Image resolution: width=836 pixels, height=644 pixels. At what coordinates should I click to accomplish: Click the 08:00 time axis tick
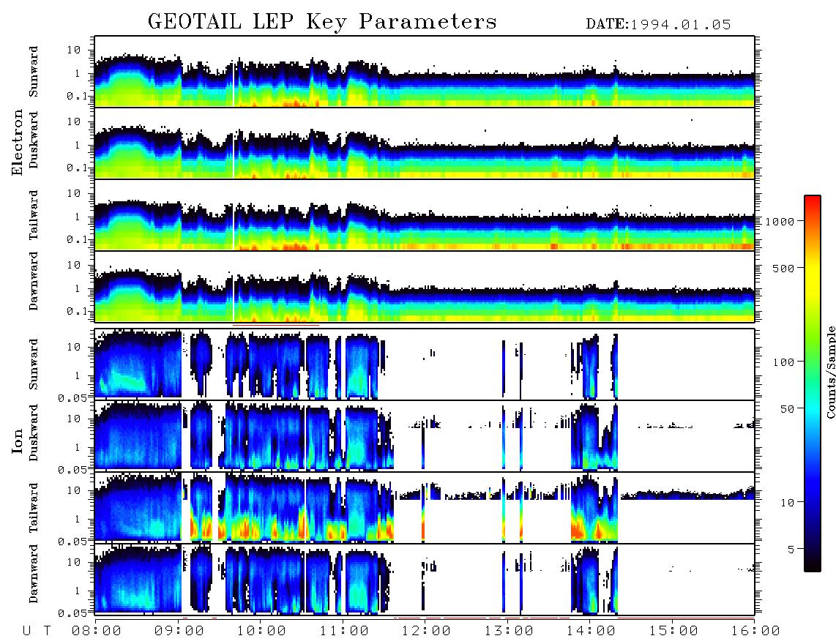coord(97,632)
